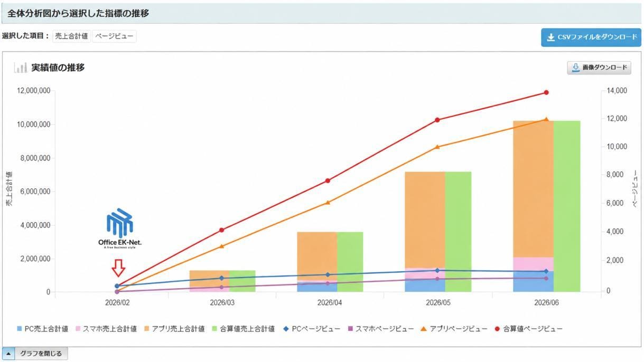Viewport: 644px width, 362px height.
Task: Click green 合算値 bar for 2026/04
Action: coord(350,262)
